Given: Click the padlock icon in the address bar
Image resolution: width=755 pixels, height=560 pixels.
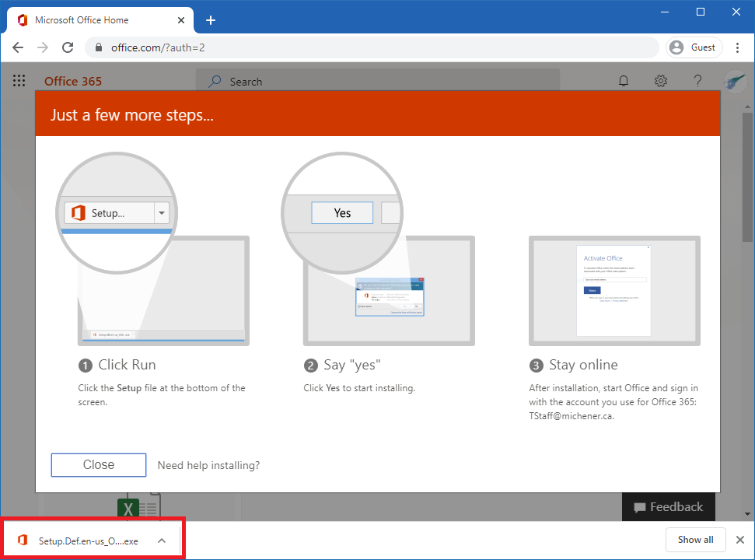Looking at the screenshot, I should 98,47.
